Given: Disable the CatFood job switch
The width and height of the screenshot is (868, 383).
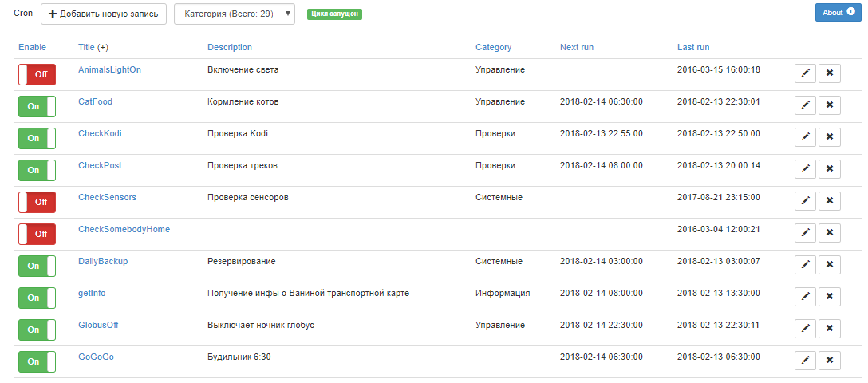Looking at the screenshot, I should point(37,106).
